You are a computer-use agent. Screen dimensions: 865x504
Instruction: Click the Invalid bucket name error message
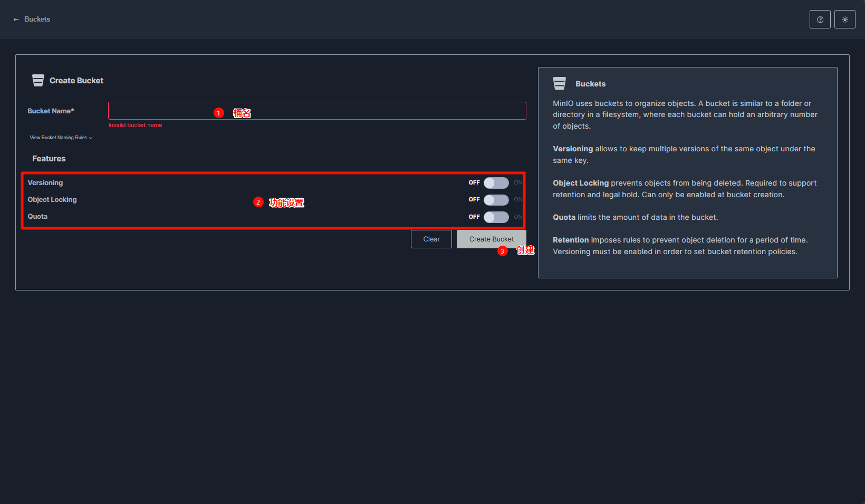(x=135, y=125)
